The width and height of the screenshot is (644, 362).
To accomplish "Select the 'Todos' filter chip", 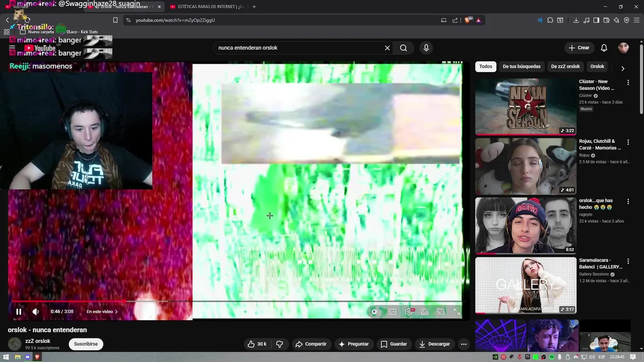I will pos(486,66).
